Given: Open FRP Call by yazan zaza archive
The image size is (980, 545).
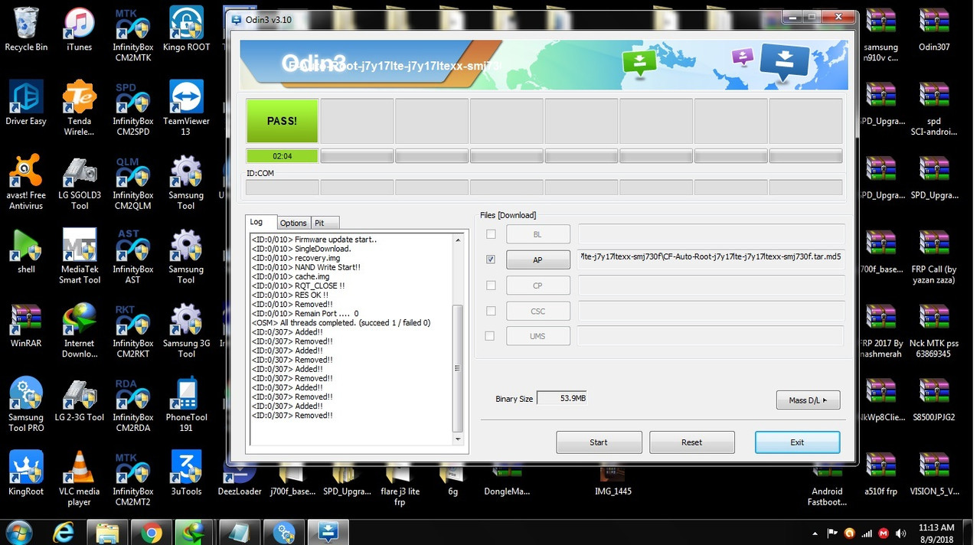Looking at the screenshot, I should pyautogui.click(x=934, y=257).
